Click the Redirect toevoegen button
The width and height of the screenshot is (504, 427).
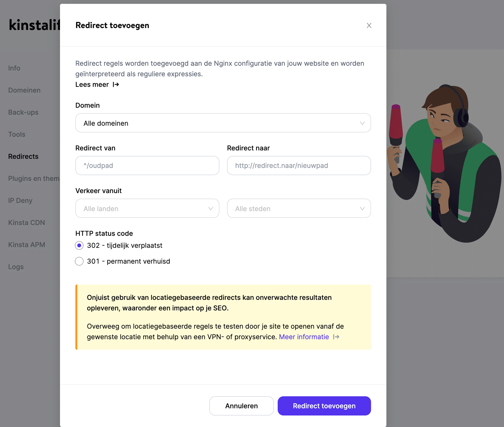click(324, 406)
